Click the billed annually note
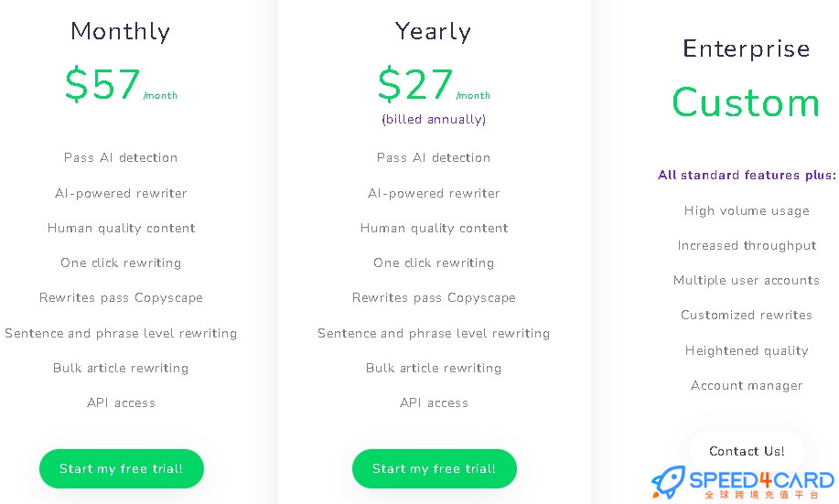839x504 pixels. tap(434, 119)
